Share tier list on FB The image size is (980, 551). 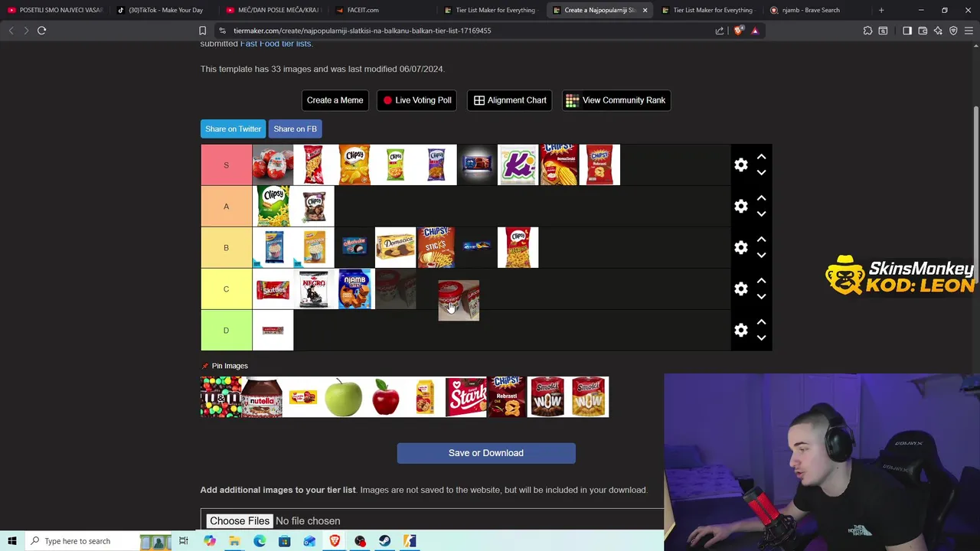pos(295,129)
